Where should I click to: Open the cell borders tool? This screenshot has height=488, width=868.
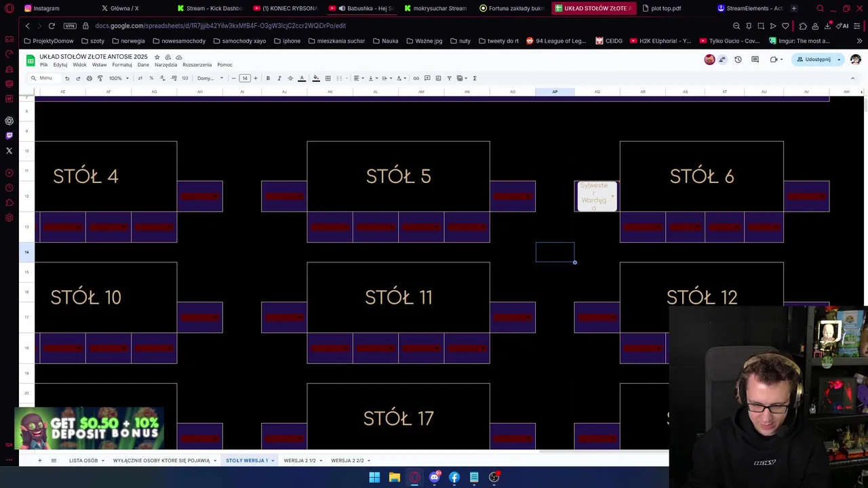(x=328, y=78)
